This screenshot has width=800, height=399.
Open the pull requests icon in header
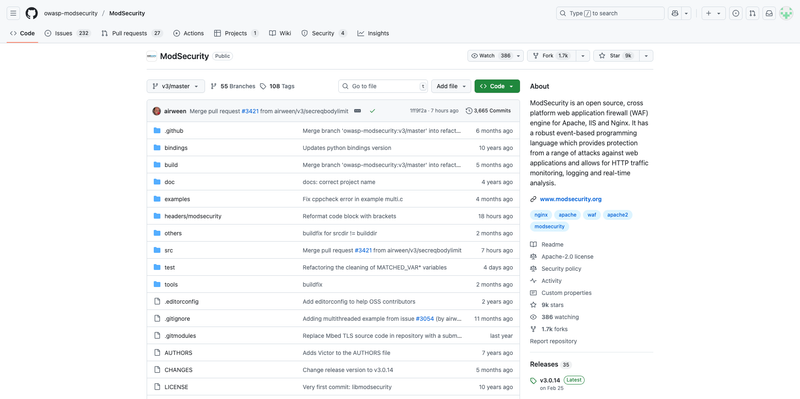coord(752,13)
